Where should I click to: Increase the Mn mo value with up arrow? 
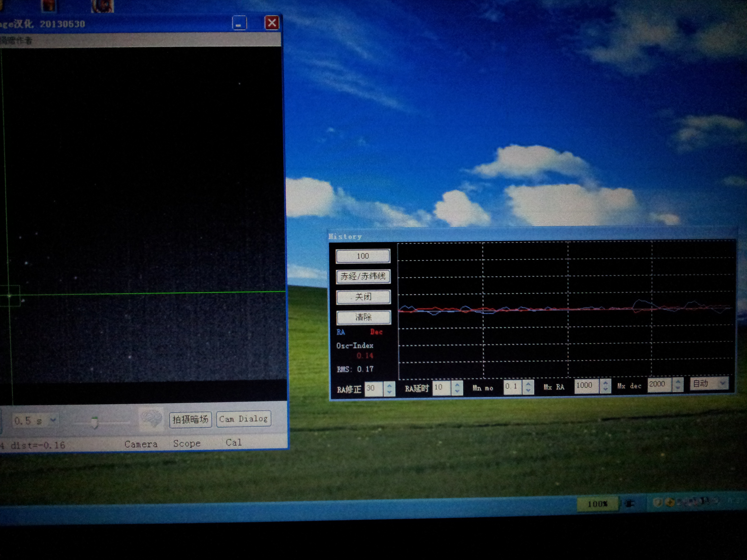[528, 383]
